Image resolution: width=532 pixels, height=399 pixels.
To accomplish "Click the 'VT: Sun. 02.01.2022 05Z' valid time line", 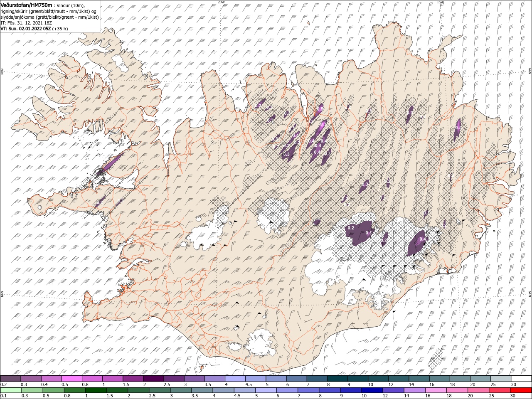I will [x=26, y=29].
